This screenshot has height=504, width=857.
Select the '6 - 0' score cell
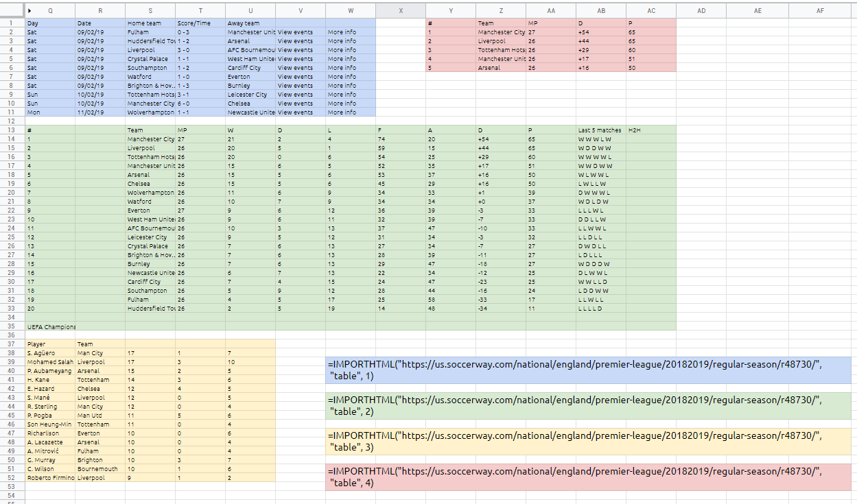click(200, 103)
